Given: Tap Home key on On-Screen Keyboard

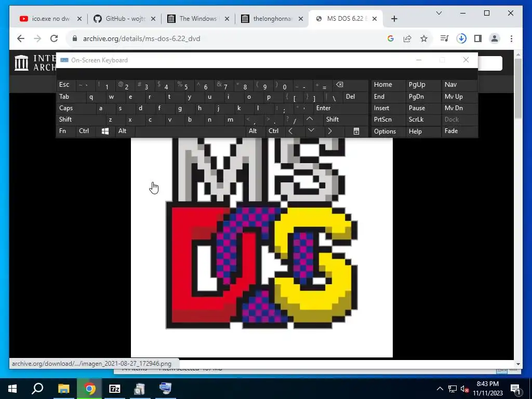Looking at the screenshot, I should (x=388, y=85).
